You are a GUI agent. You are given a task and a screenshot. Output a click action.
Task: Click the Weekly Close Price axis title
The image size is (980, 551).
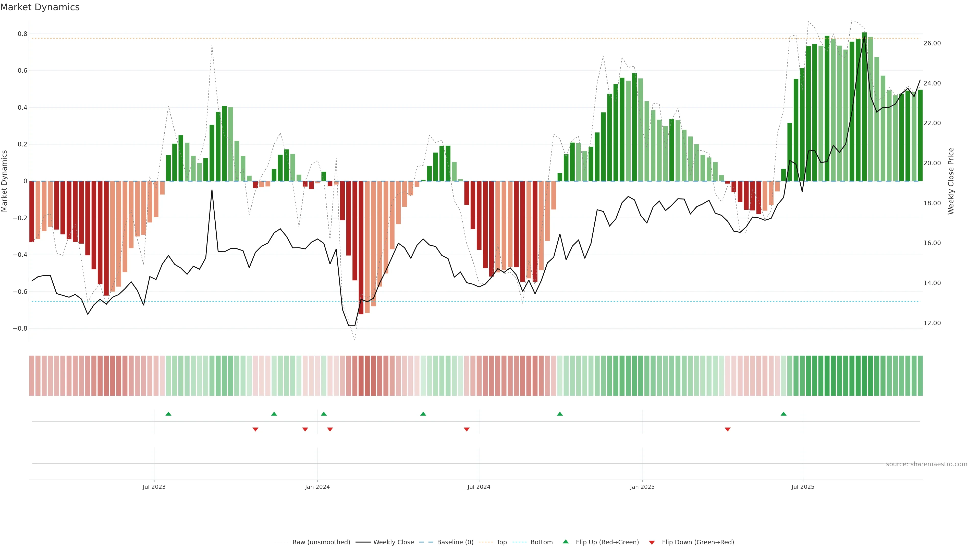[951, 181]
